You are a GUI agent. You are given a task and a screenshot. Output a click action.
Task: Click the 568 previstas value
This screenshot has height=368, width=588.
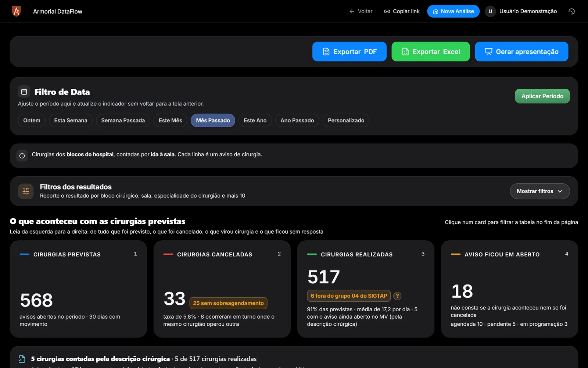coord(36,300)
